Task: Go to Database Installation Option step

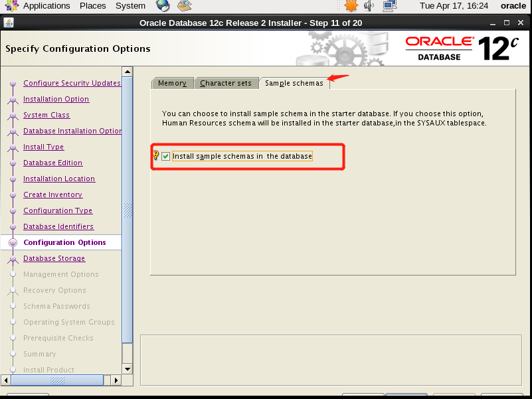Action: click(72, 131)
